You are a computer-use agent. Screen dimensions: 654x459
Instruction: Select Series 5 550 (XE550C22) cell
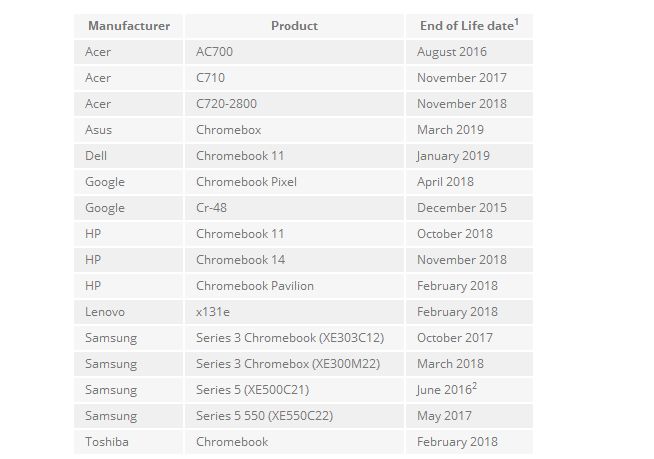click(294, 416)
